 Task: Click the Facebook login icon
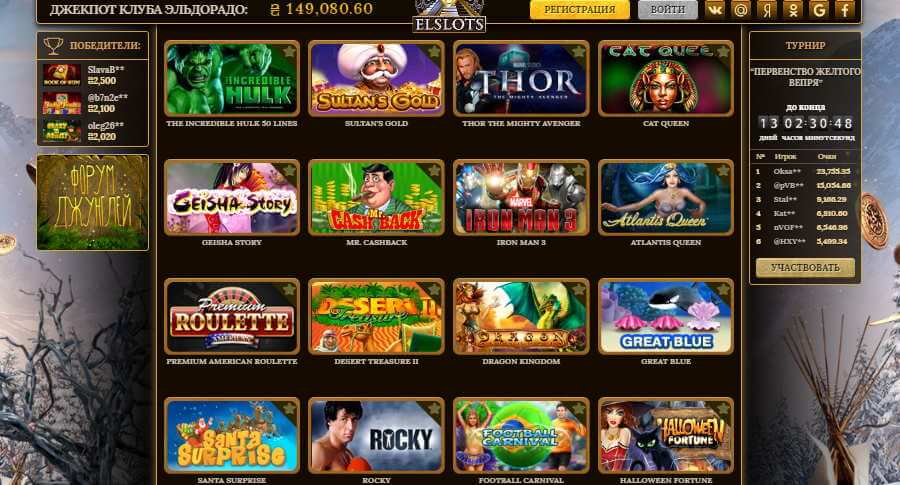coord(845,9)
